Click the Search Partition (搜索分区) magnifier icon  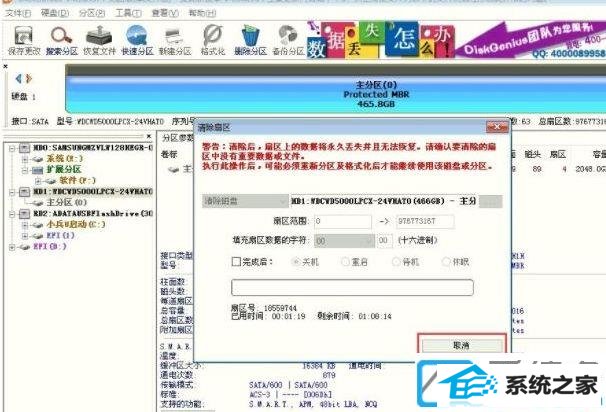[61, 40]
